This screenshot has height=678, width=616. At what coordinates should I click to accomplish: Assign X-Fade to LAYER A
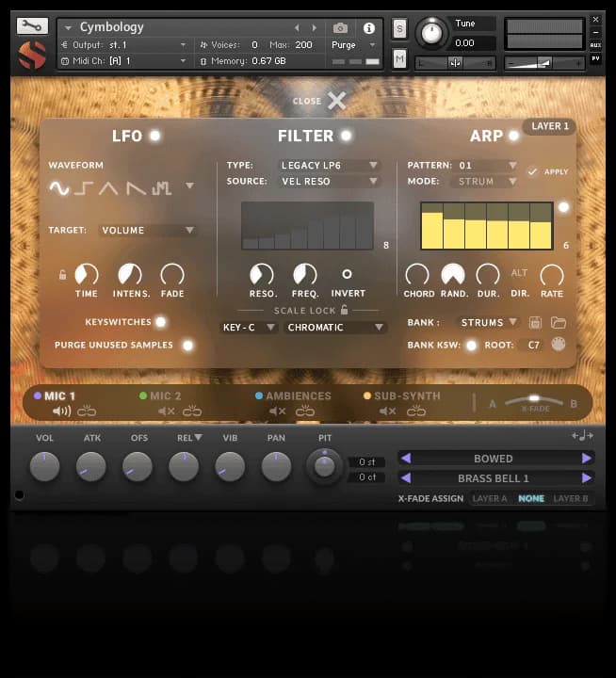pos(490,498)
